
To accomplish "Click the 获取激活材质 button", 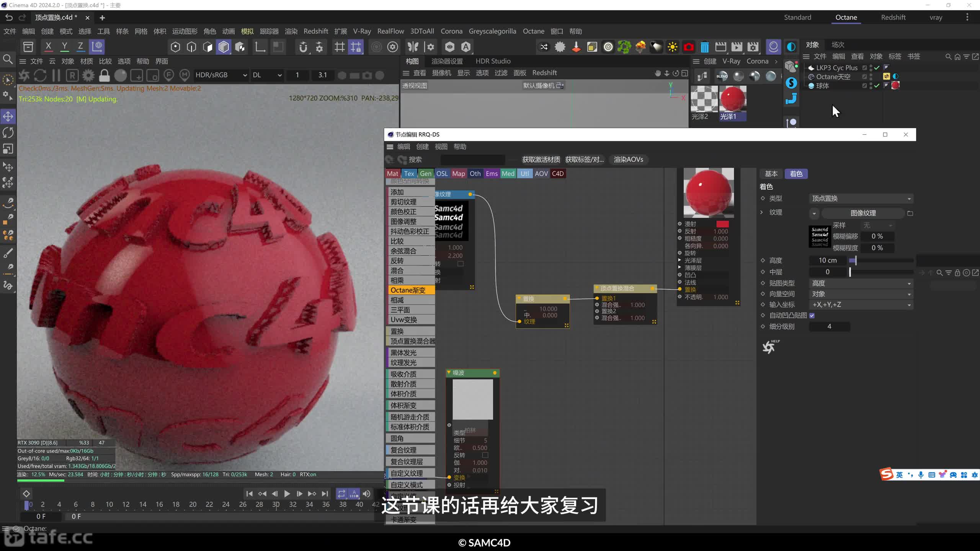I will click(x=541, y=160).
